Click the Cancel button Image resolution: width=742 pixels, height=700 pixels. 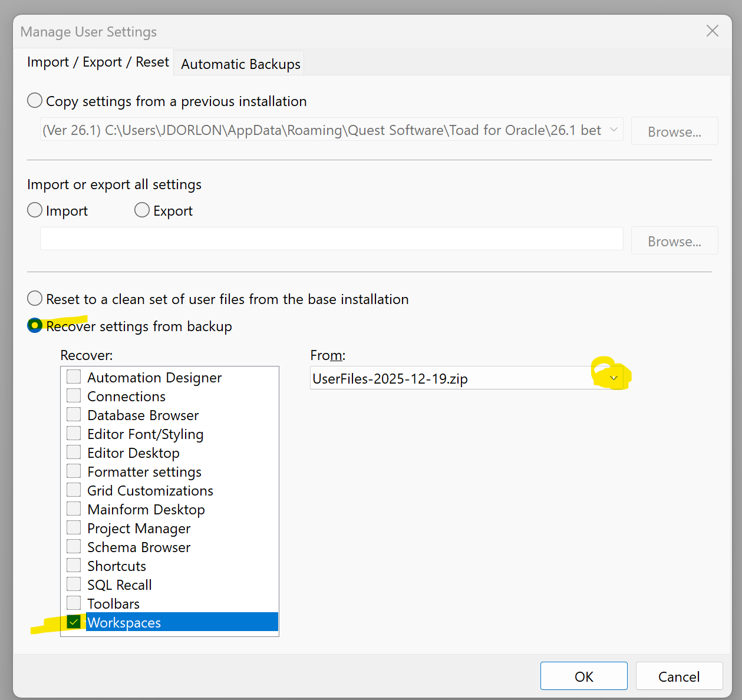click(679, 676)
